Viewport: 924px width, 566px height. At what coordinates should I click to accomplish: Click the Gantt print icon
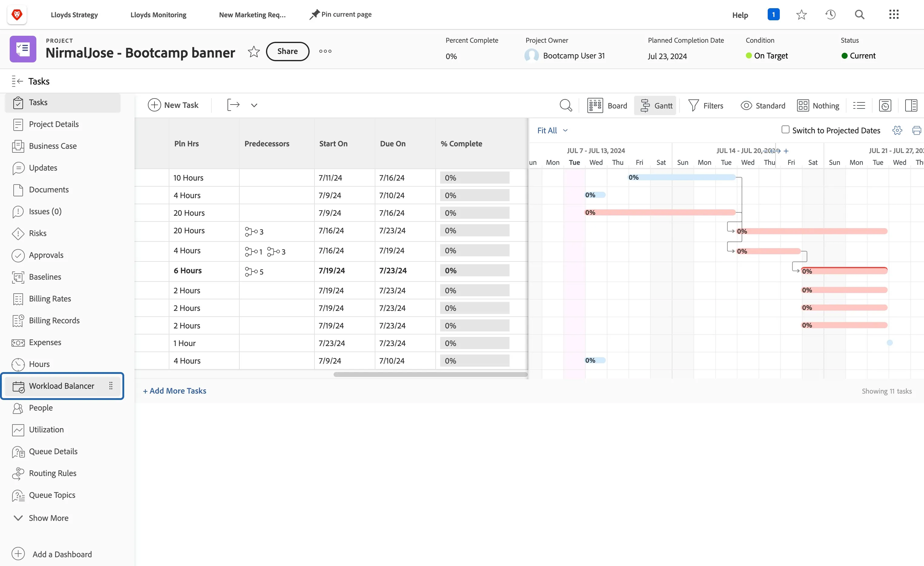(x=916, y=130)
